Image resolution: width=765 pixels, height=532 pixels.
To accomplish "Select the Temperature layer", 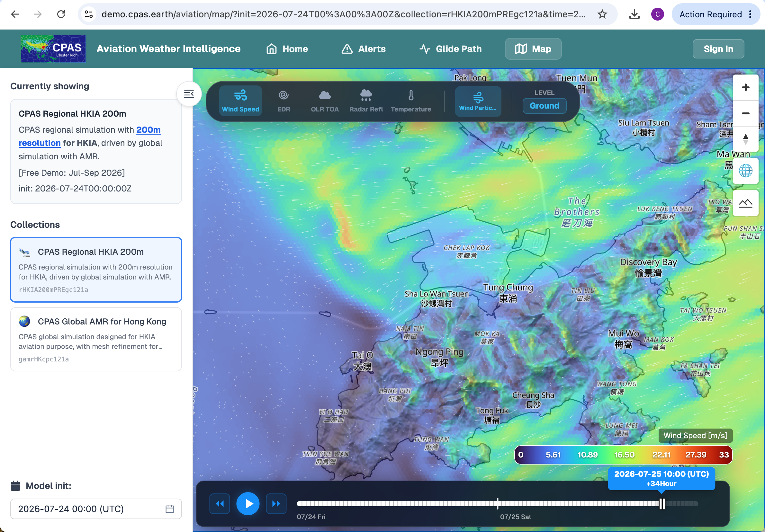I will [411, 101].
